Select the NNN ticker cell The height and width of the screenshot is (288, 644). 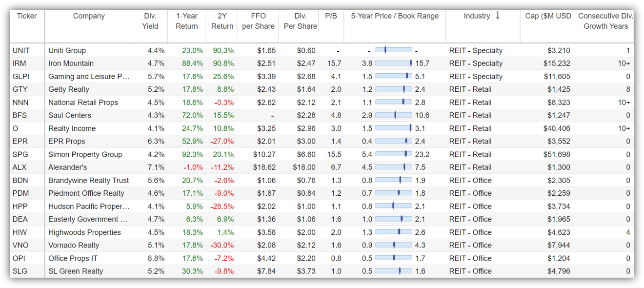pos(20,103)
